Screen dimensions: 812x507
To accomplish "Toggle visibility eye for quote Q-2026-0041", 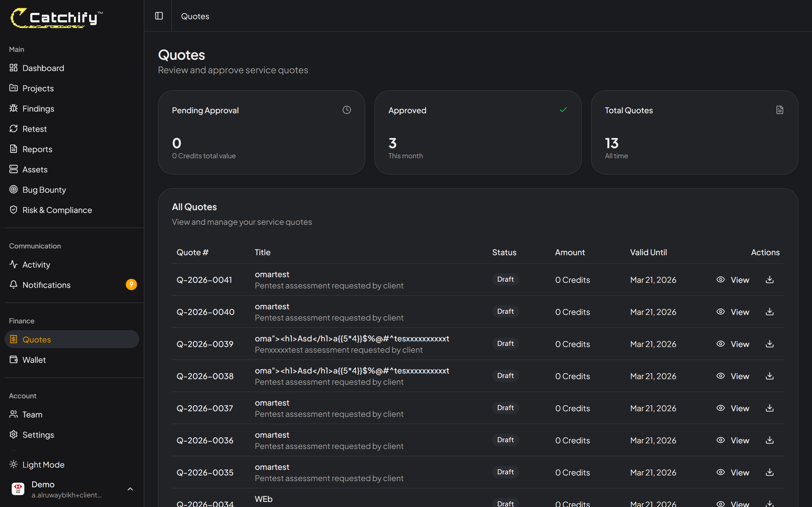I will 720,280.
